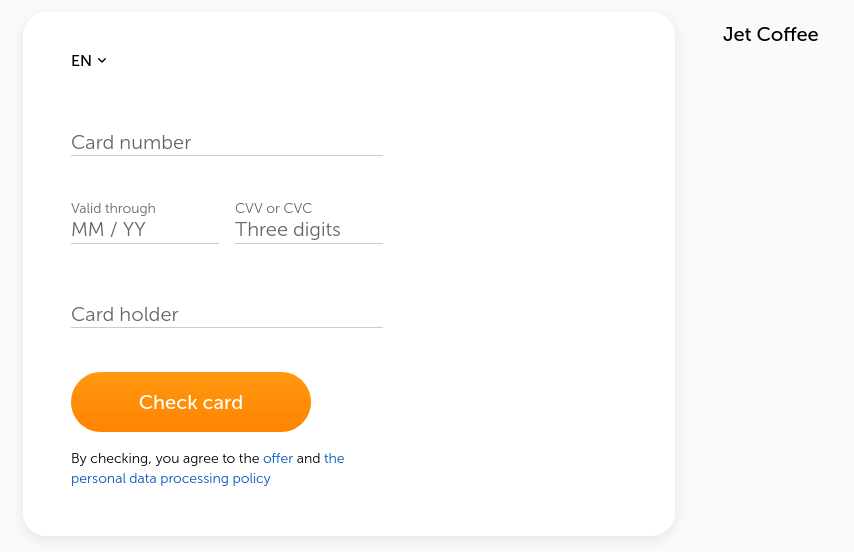Click the Card holder placeholder text
Viewport: 854px width, 552px height.
(x=125, y=315)
